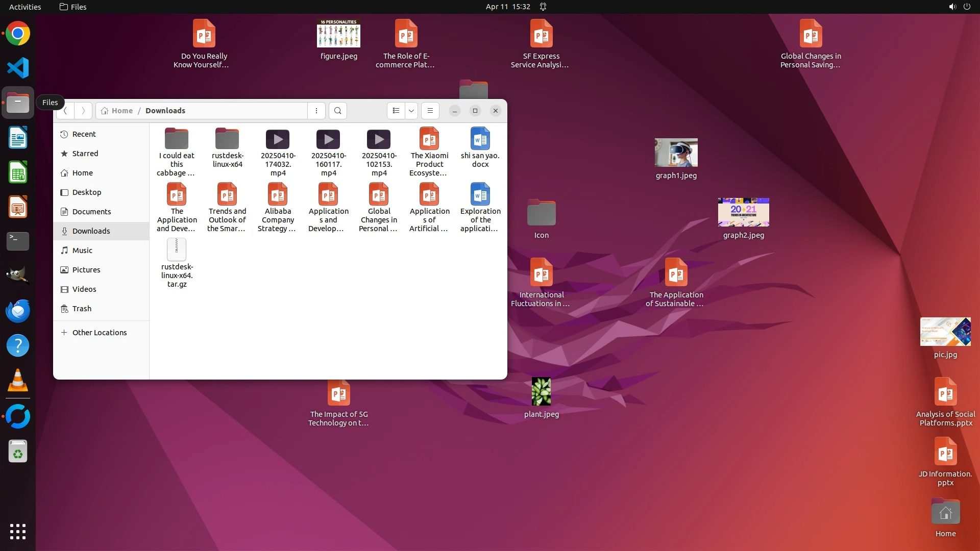Select the shi san yao.docx document

(x=480, y=148)
